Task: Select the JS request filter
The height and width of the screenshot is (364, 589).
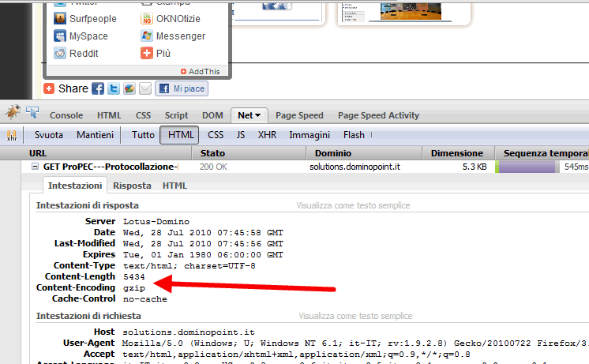Action: pyautogui.click(x=241, y=135)
